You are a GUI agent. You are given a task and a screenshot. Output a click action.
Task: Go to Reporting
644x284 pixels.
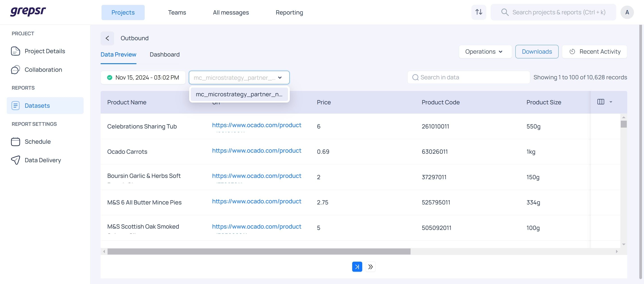coord(289,13)
